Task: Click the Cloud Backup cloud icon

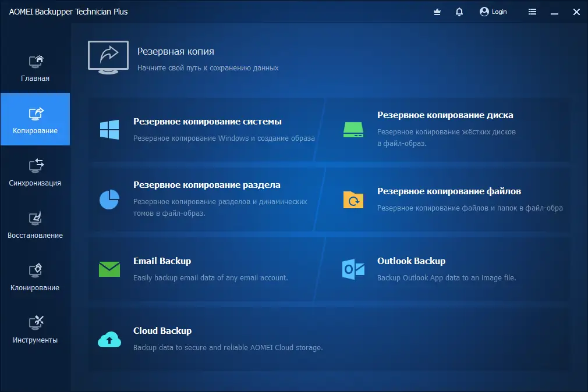Action: [x=108, y=340]
